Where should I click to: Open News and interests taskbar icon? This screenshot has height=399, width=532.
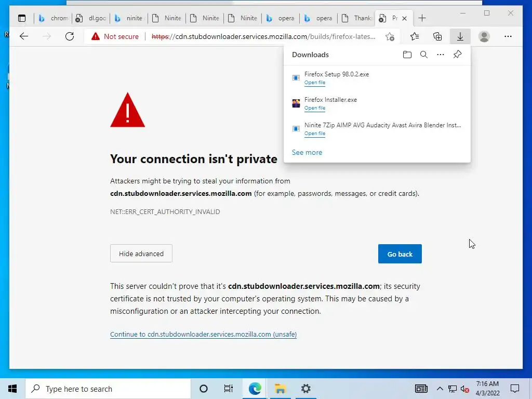421,389
